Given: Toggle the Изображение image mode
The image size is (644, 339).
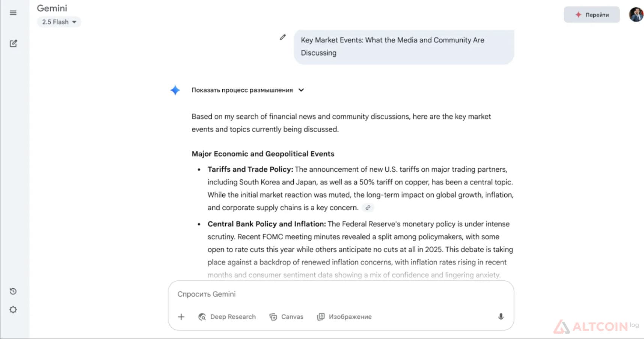Looking at the screenshot, I should [344, 317].
